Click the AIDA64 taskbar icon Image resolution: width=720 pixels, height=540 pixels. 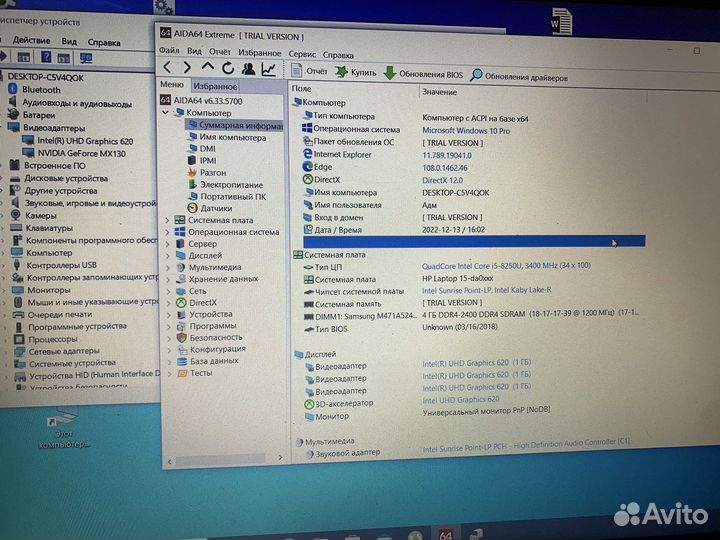(445, 534)
